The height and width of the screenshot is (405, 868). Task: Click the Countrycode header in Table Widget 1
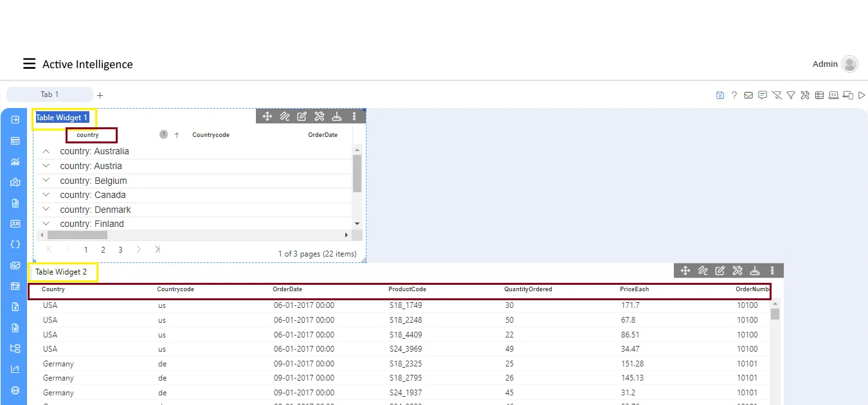point(211,135)
